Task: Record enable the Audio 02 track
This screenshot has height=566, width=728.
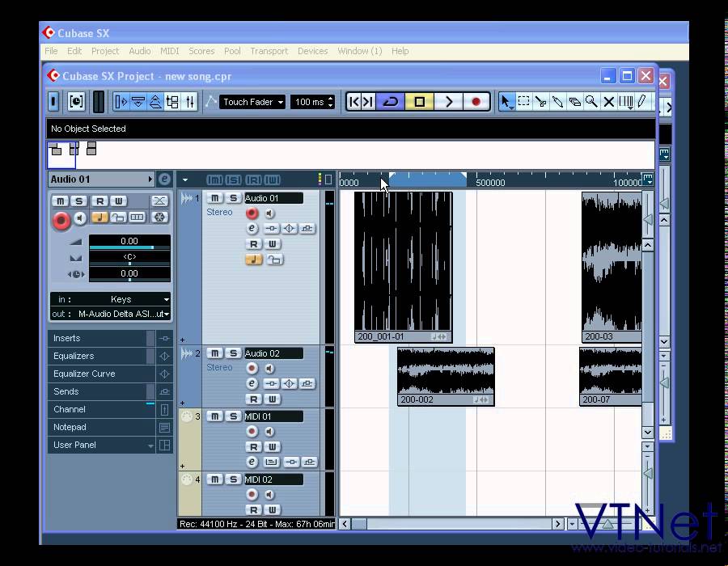Action: [252, 369]
